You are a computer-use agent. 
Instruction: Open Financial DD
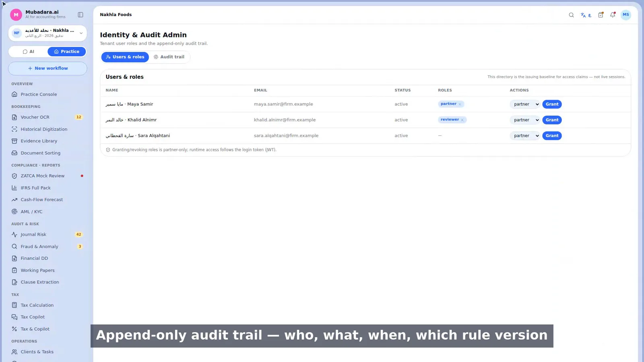pos(47,258)
